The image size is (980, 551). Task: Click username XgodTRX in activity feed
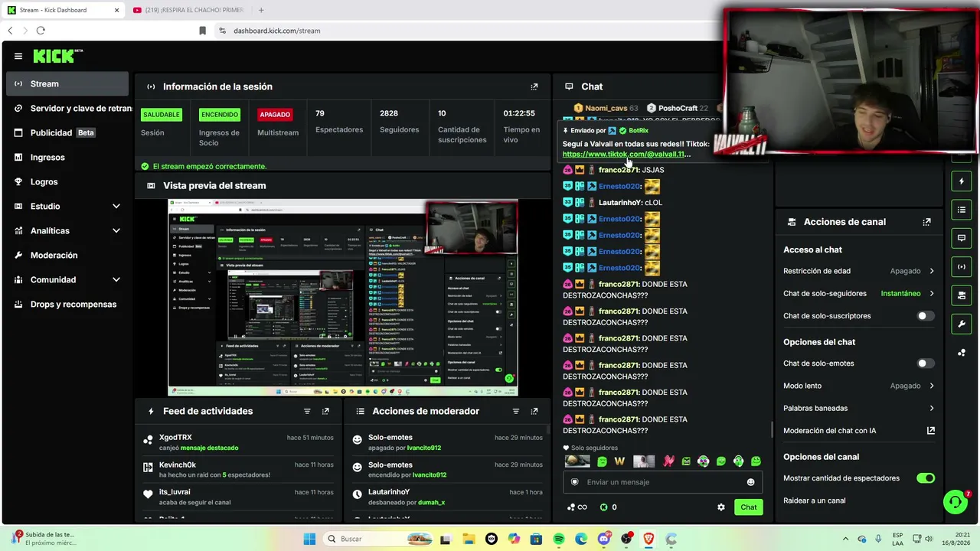pyautogui.click(x=175, y=438)
